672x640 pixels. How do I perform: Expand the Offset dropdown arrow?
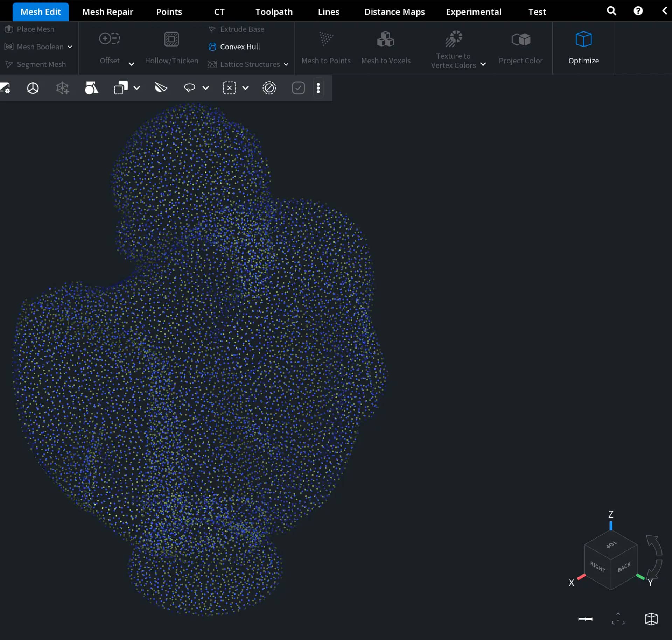(x=131, y=64)
